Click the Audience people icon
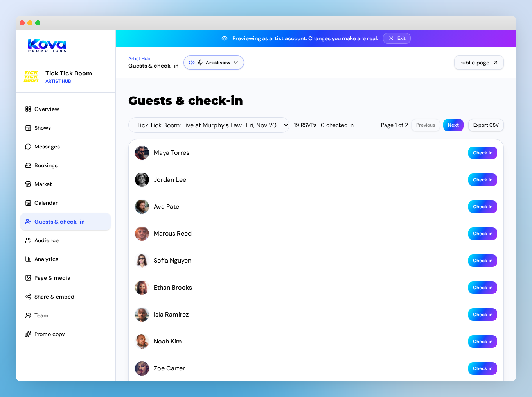This screenshot has width=532, height=397. (x=28, y=240)
